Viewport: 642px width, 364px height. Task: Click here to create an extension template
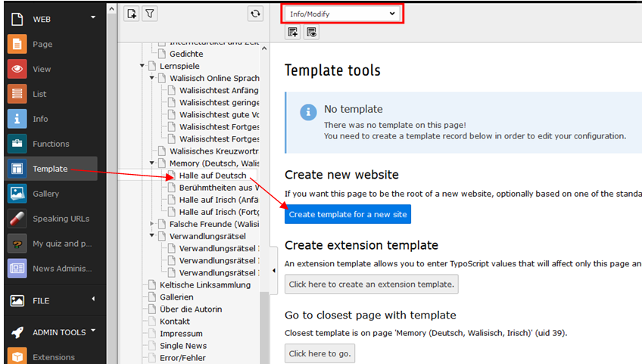click(372, 285)
